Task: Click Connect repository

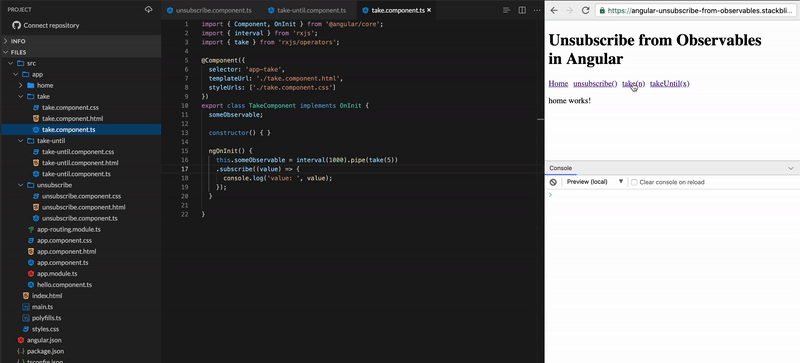Action: point(51,25)
